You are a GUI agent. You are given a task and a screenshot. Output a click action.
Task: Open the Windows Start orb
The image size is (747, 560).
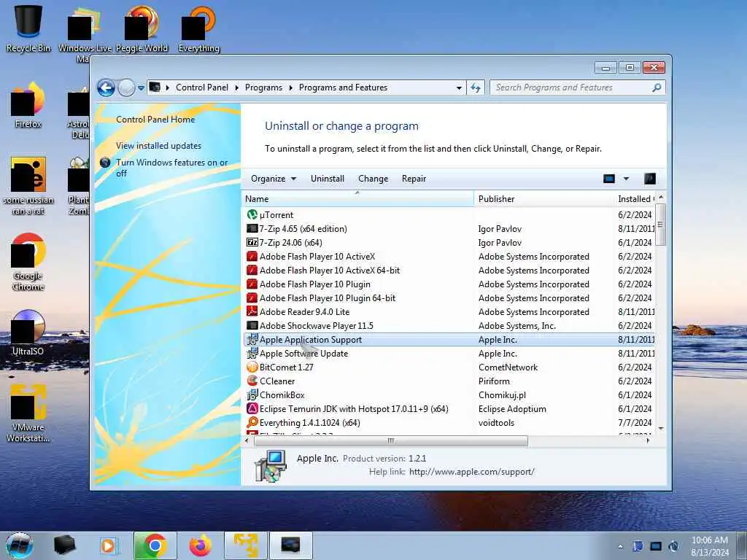(x=20, y=545)
